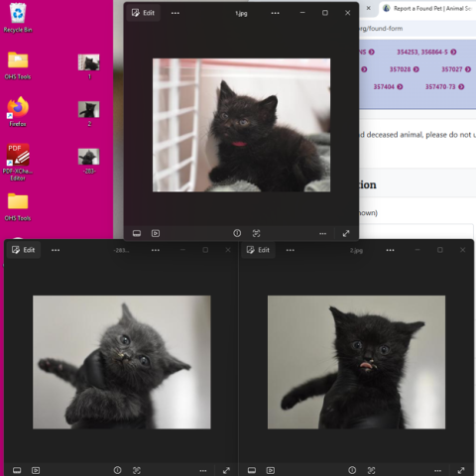Viewport: 476px width, 476px height.
Task: Zoom to actual size in 2.jpg window
Action: coord(371,470)
